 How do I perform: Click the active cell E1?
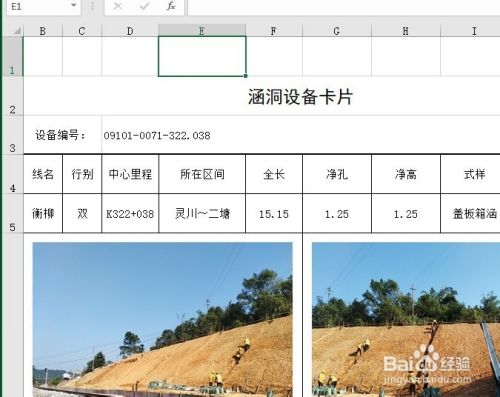[202, 56]
